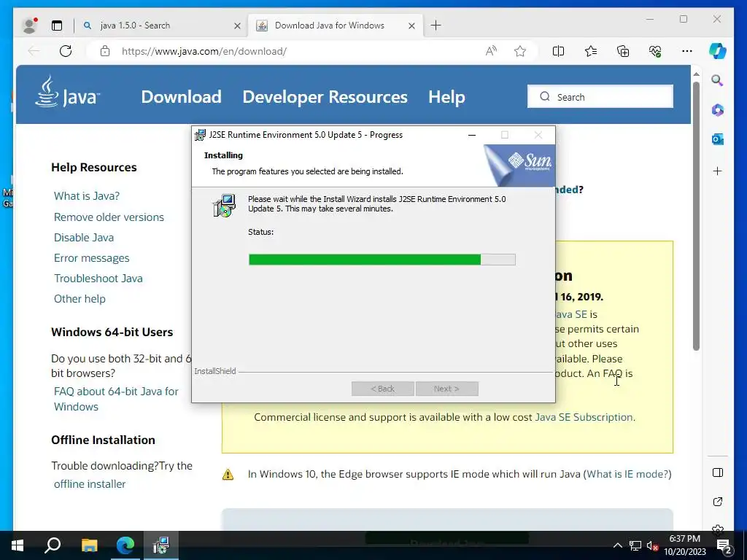Open the Collections icon
Viewport: 747px width, 560px height.
(623, 51)
